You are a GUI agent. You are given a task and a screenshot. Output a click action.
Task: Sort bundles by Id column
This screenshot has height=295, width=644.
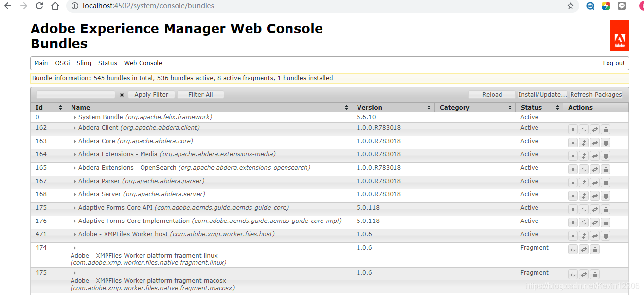48,107
